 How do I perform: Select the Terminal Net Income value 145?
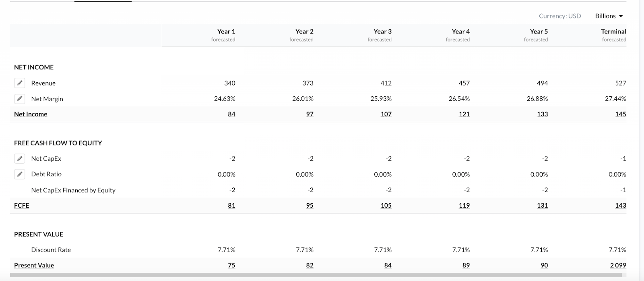620,114
